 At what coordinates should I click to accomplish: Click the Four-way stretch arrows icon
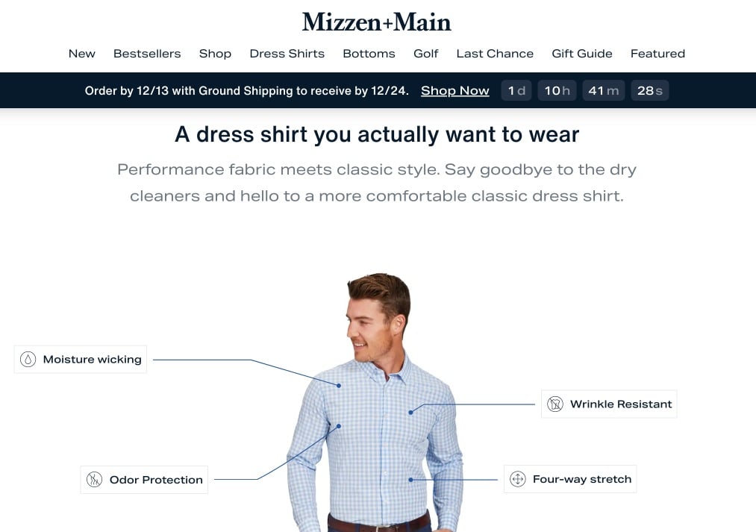(x=517, y=479)
